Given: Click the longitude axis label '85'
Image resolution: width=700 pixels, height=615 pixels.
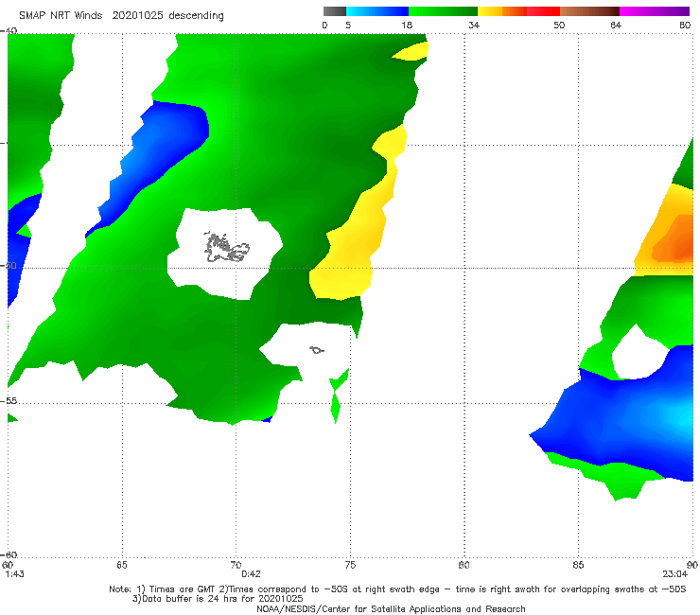Looking at the screenshot, I should [578, 565].
